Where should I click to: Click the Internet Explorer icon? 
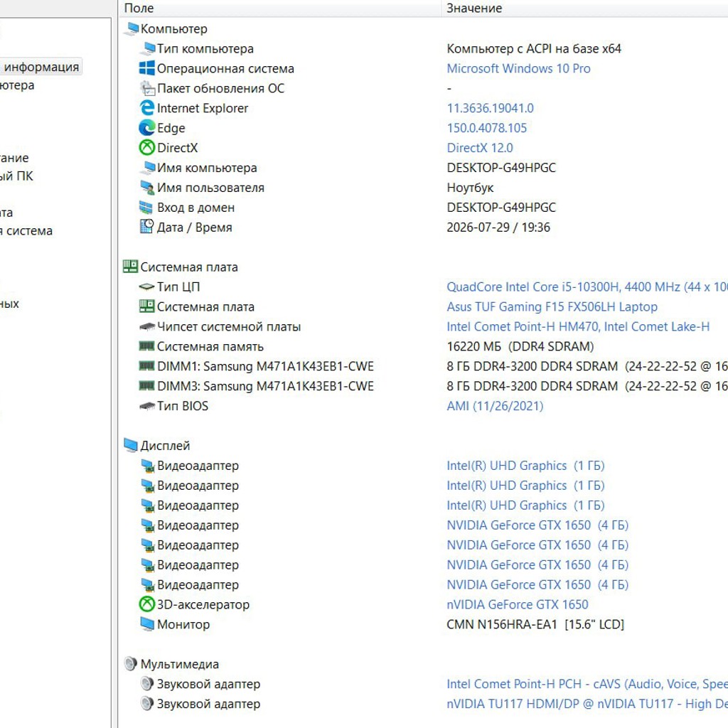tap(147, 108)
